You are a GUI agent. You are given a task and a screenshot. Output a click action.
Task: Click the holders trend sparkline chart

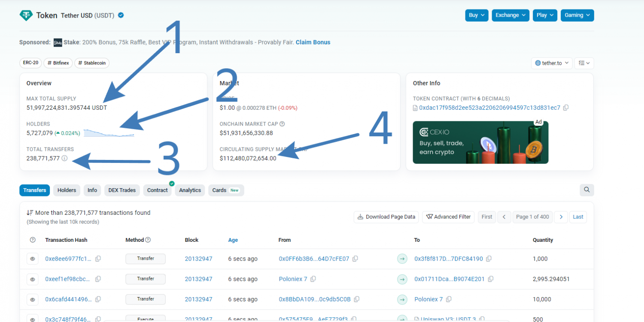pyautogui.click(x=109, y=133)
